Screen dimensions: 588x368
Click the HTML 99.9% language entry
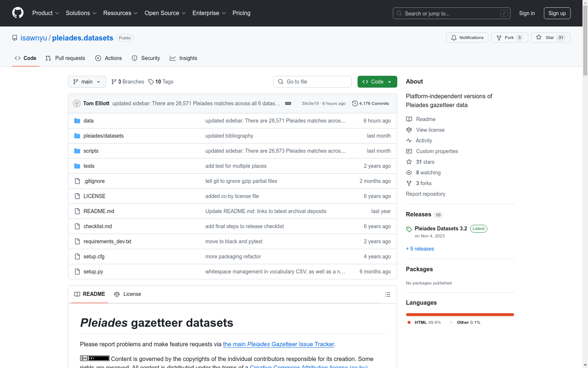point(424,322)
